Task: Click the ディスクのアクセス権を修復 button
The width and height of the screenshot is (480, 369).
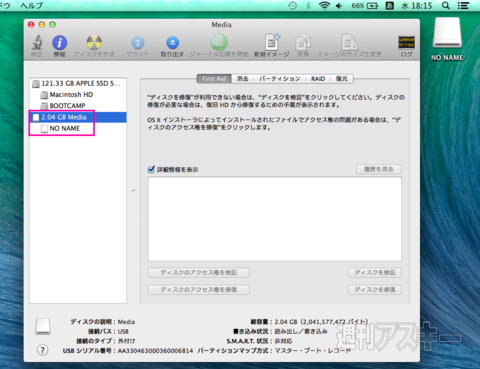Action: pos(199,290)
